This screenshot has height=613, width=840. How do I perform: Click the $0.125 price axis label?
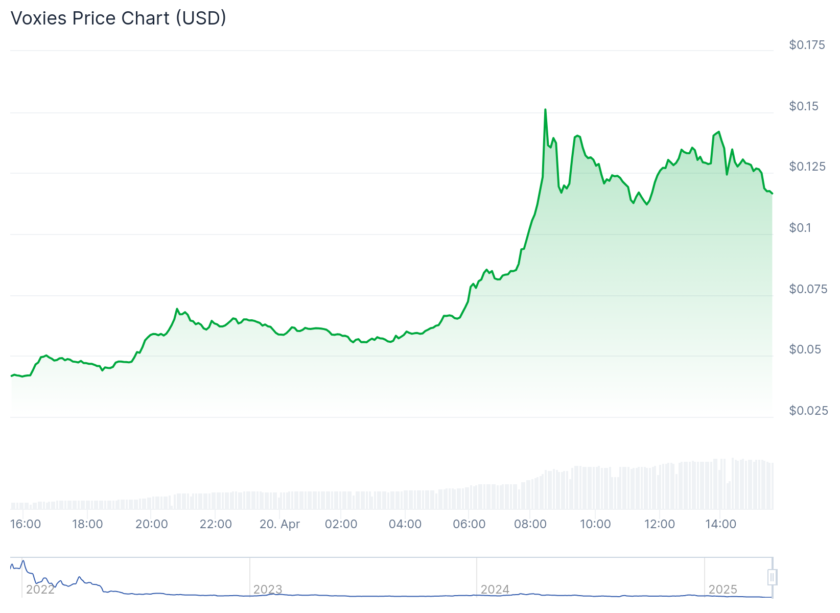pyautogui.click(x=807, y=166)
